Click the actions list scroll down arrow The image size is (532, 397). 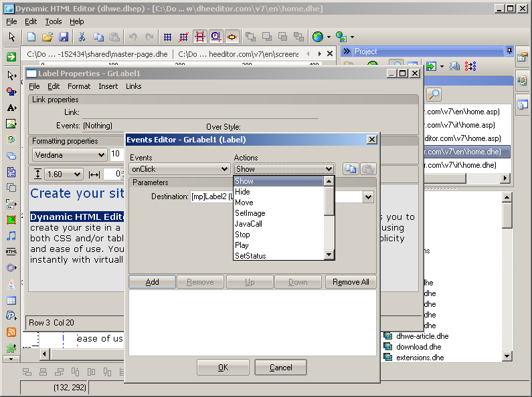pos(329,255)
